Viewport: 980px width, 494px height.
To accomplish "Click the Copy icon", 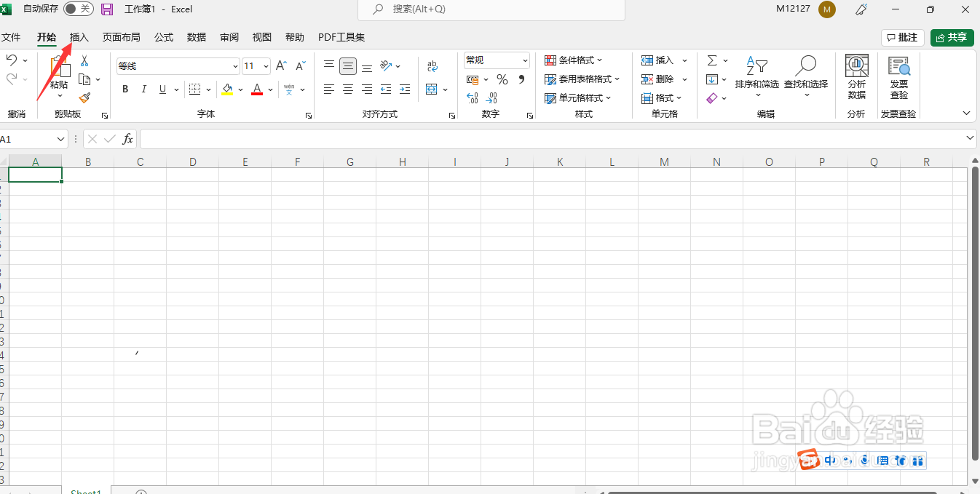I will point(84,79).
